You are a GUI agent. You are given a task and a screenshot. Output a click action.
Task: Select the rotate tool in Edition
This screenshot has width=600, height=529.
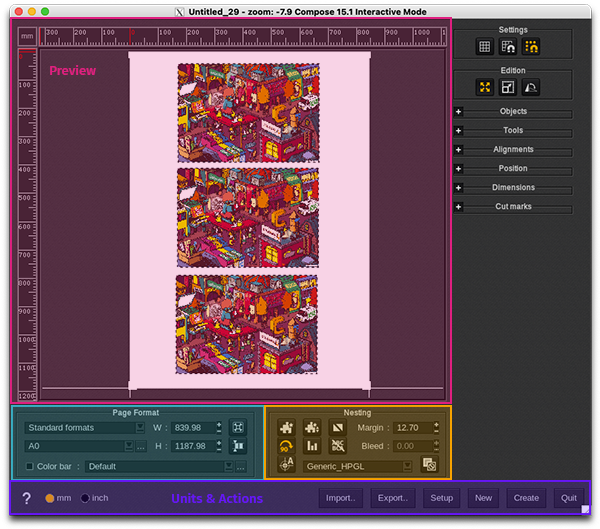click(531, 87)
